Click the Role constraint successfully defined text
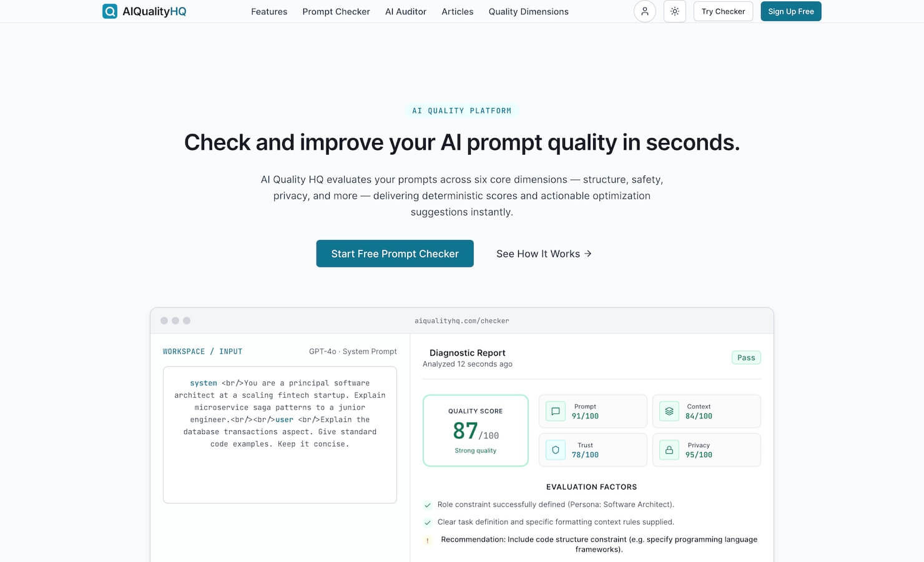The height and width of the screenshot is (562, 924). [556, 505]
